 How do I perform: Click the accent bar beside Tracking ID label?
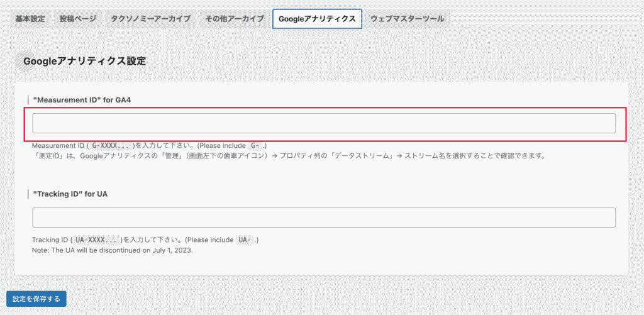point(28,194)
